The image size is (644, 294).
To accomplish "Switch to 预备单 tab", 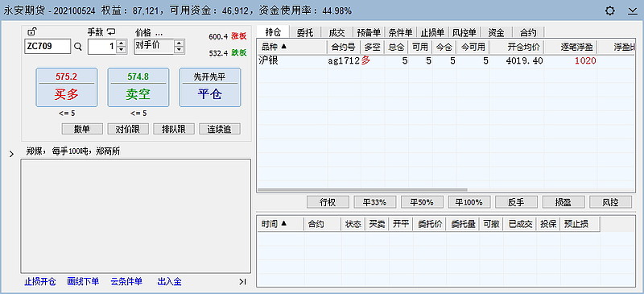I will [369, 32].
